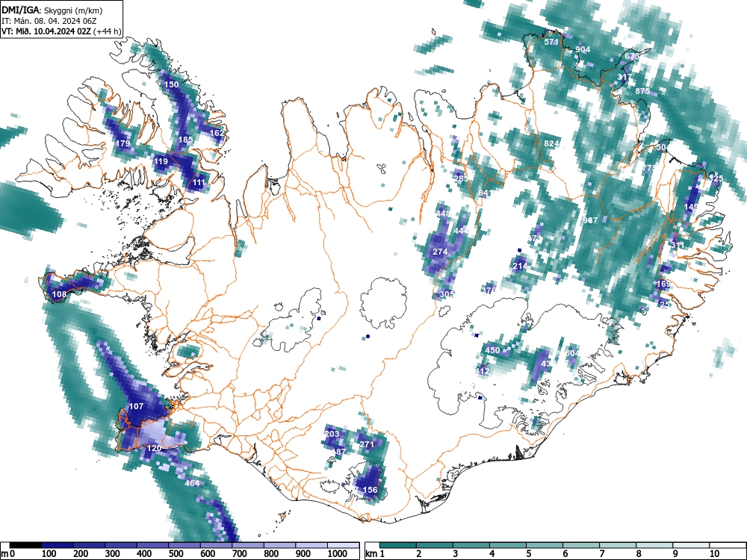This screenshot has width=747, height=560.
Task: Click the visibility value 317
Action: tap(624, 77)
